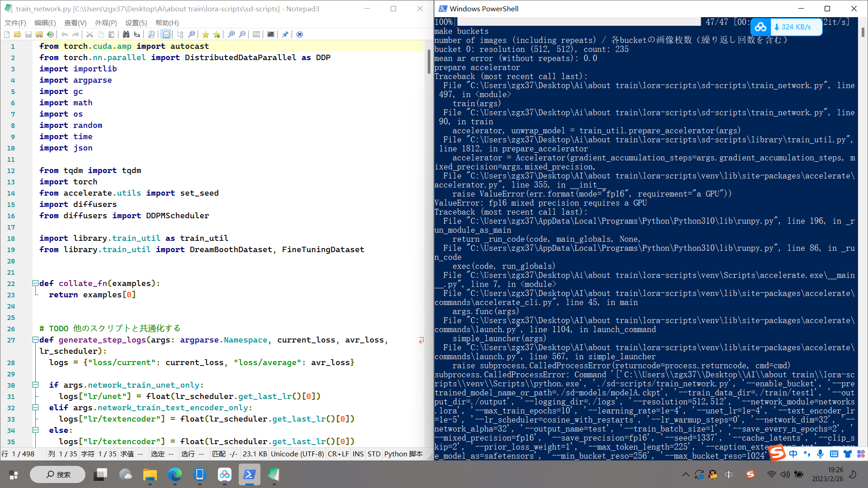The height and width of the screenshot is (488, 868).
Task: Click the command line console icon
Action: tap(271, 34)
